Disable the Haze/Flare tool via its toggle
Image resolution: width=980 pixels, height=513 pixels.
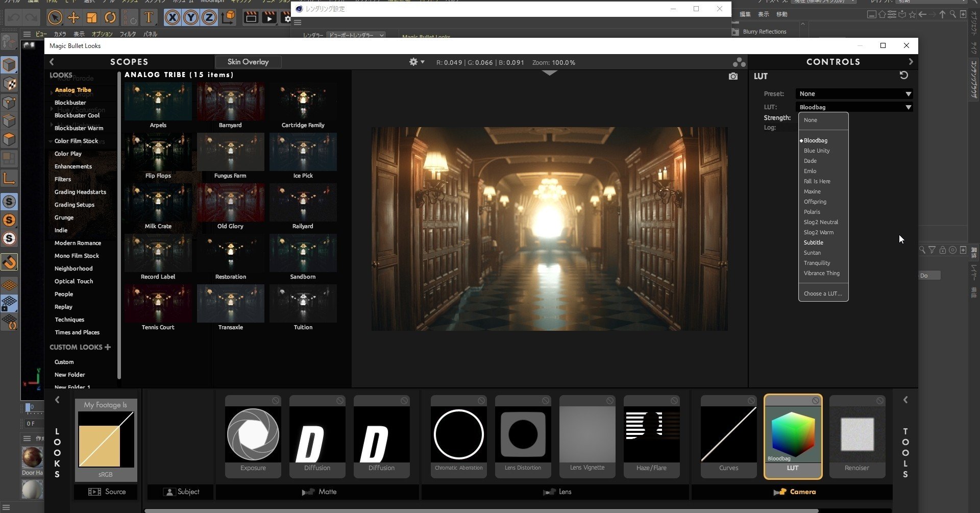(x=674, y=401)
